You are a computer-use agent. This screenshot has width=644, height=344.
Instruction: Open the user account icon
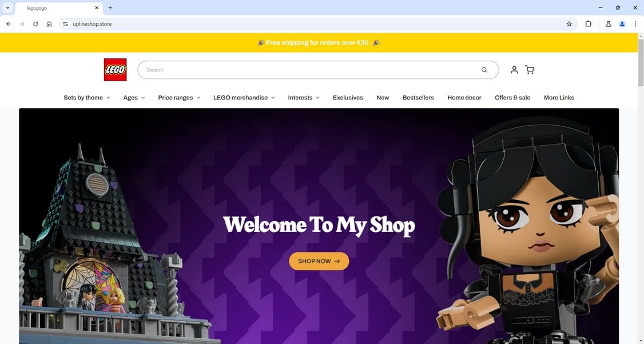tap(514, 70)
